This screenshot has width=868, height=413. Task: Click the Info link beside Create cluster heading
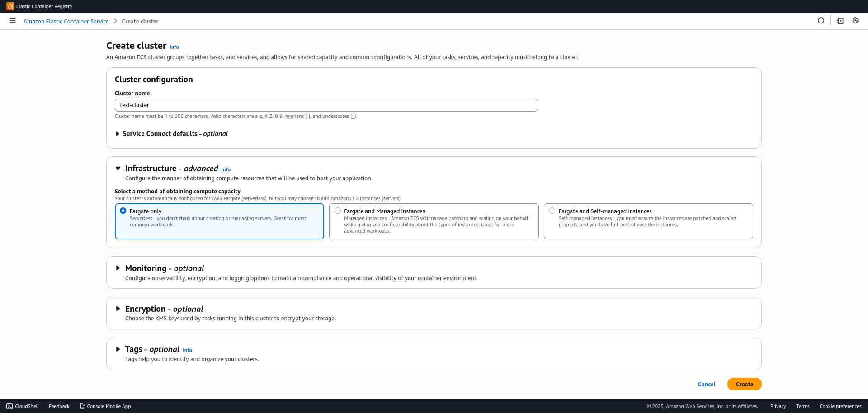(174, 47)
